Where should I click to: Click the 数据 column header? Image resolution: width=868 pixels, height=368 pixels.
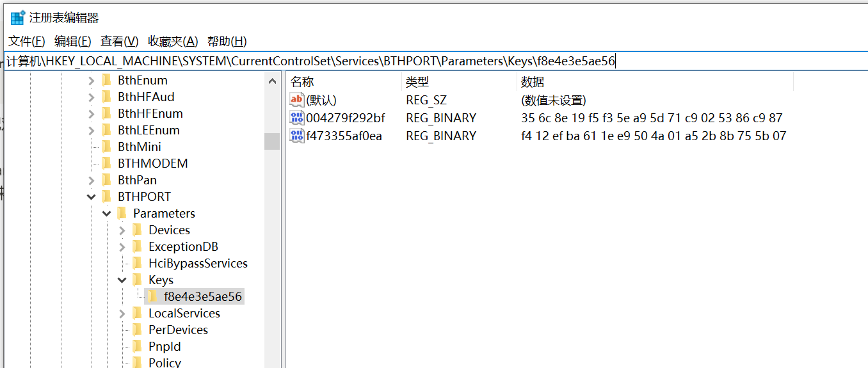[x=655, y=81]
